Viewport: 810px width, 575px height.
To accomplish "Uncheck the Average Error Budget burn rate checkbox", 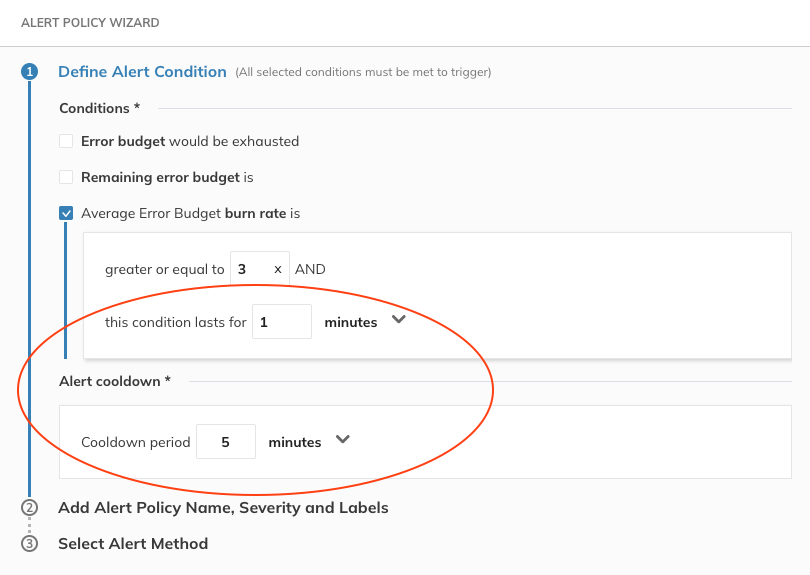I will coord(66,213).
